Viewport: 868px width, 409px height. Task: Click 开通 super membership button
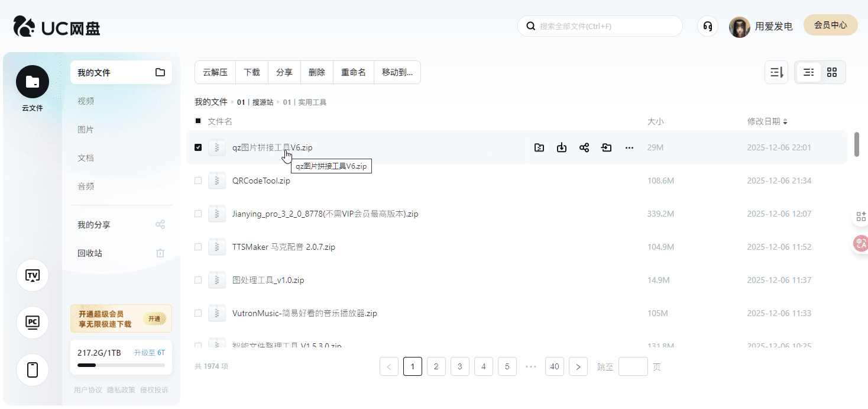coord(154,318)
